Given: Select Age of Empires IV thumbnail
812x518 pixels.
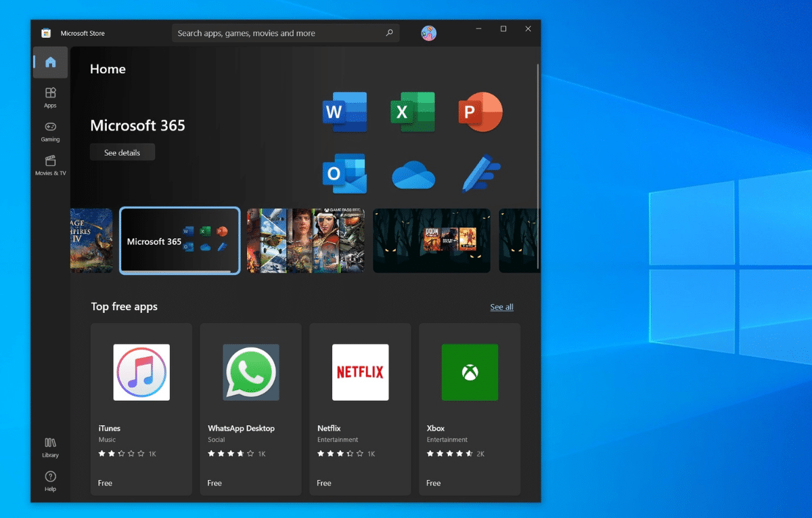Looking at the screenshot, I should (x=91, y=241).
